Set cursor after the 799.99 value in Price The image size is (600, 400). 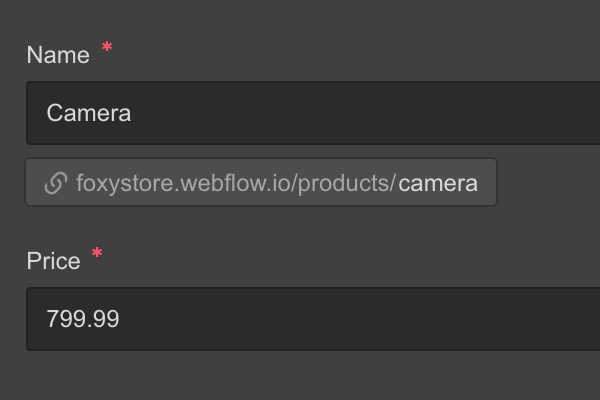pos(121,318)
